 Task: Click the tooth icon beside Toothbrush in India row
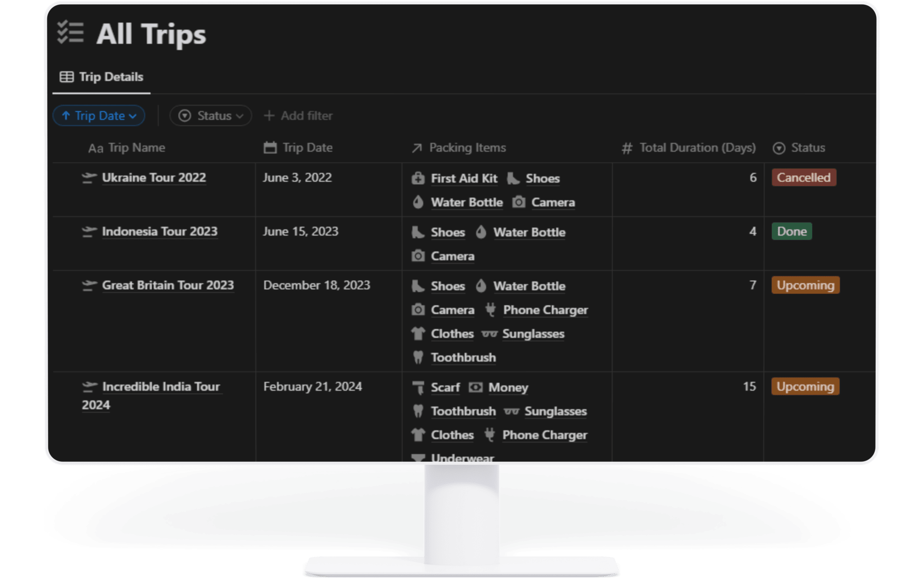[418, 411]
